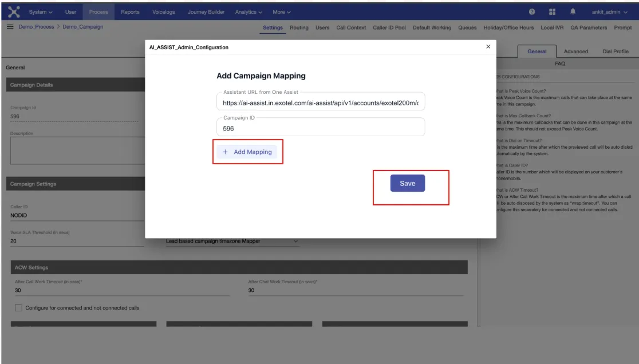Switch to the Users tab
The height and width of the screenshot is (364, 639).
pyautogui.click(x=322, y=27)
